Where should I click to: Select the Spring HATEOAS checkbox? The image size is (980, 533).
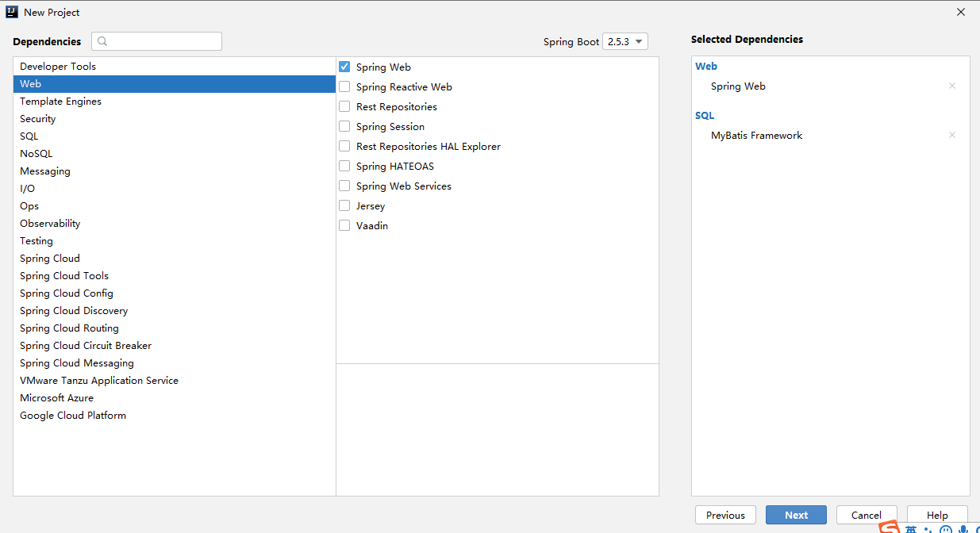(x=344, y=166)
